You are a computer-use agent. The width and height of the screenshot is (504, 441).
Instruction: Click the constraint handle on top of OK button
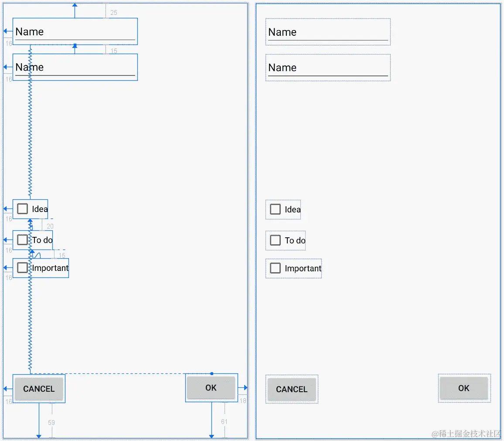click(212, 373)
